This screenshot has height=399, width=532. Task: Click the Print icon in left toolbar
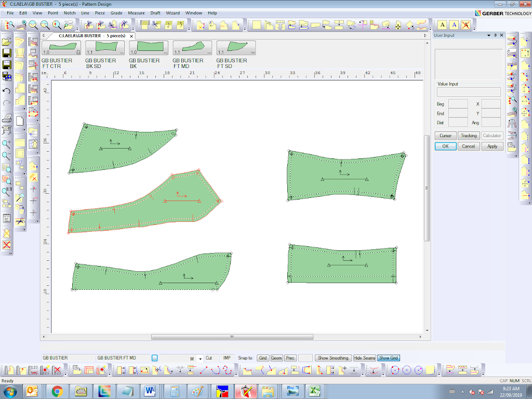click(x=6, y=118)
